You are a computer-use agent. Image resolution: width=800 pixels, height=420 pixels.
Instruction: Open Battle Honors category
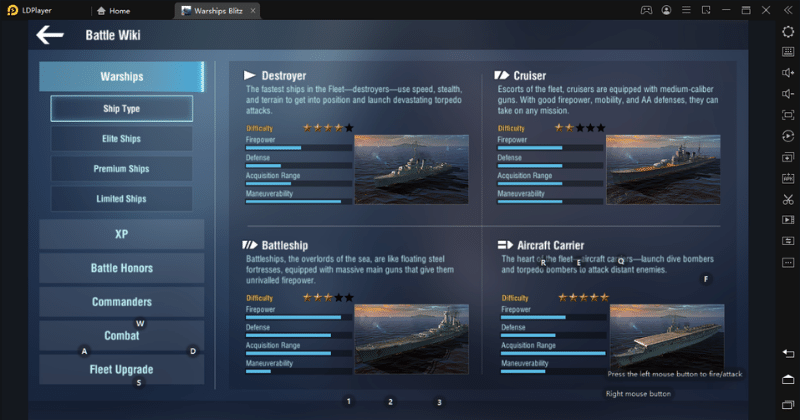121,268
